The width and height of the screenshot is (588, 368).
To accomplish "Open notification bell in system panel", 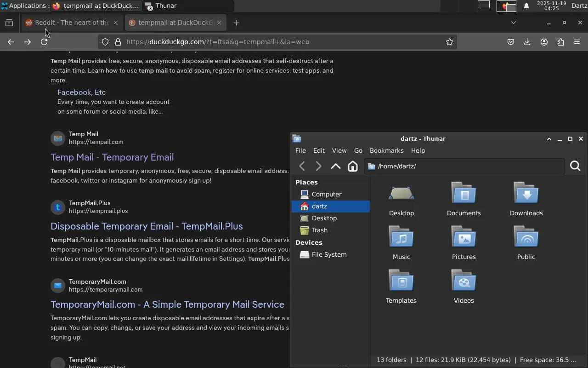I will click(526, 6).
